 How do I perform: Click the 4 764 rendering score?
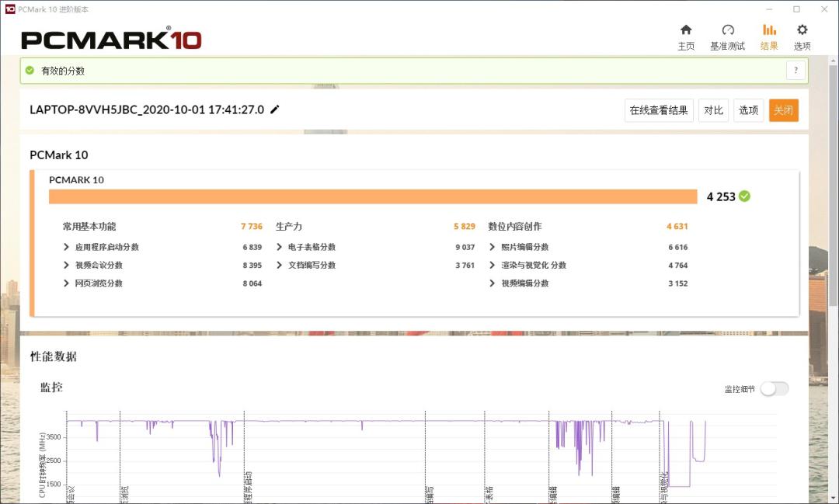click(678, 266)
